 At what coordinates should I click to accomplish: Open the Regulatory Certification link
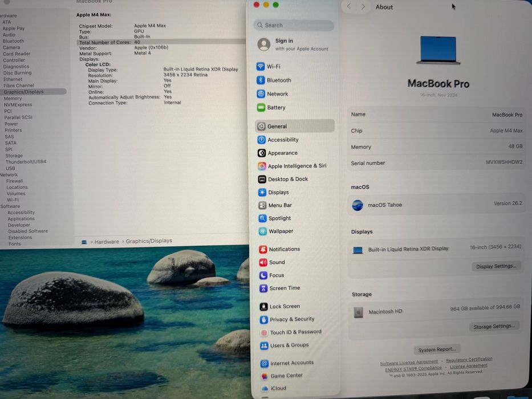coord(469,359)
